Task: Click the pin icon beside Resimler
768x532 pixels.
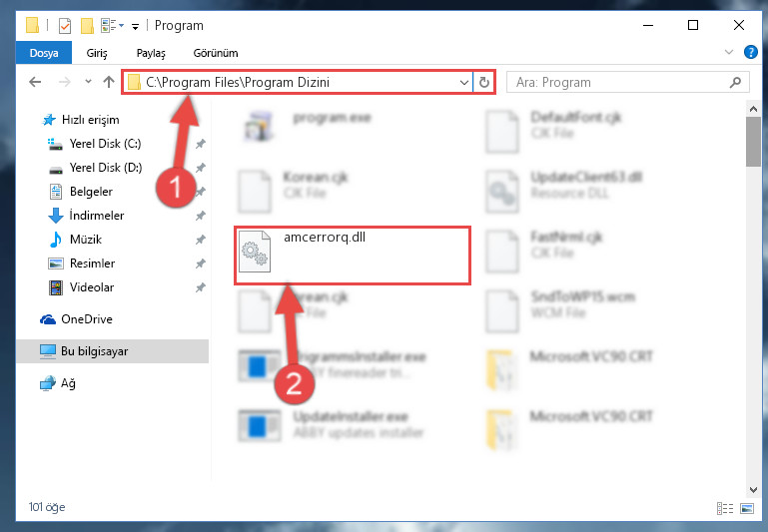Action: 201,264
